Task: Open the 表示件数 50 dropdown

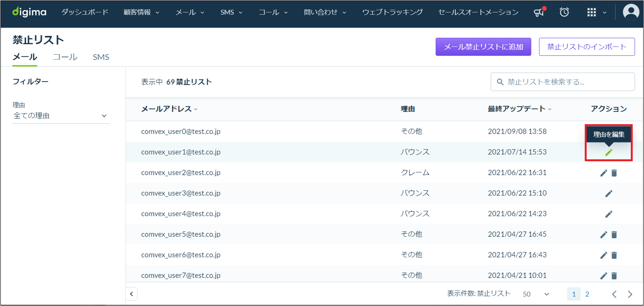Action: (535, 294)
